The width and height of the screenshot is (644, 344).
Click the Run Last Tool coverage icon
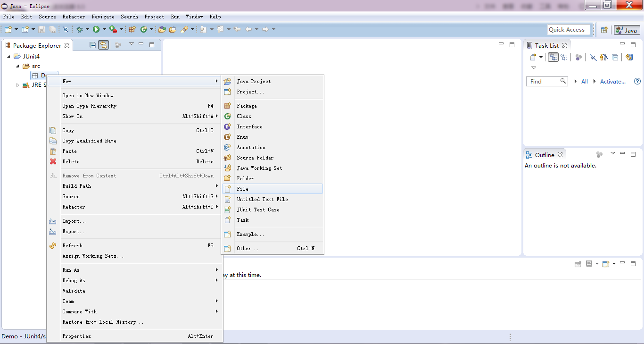[x=113, y=29]
